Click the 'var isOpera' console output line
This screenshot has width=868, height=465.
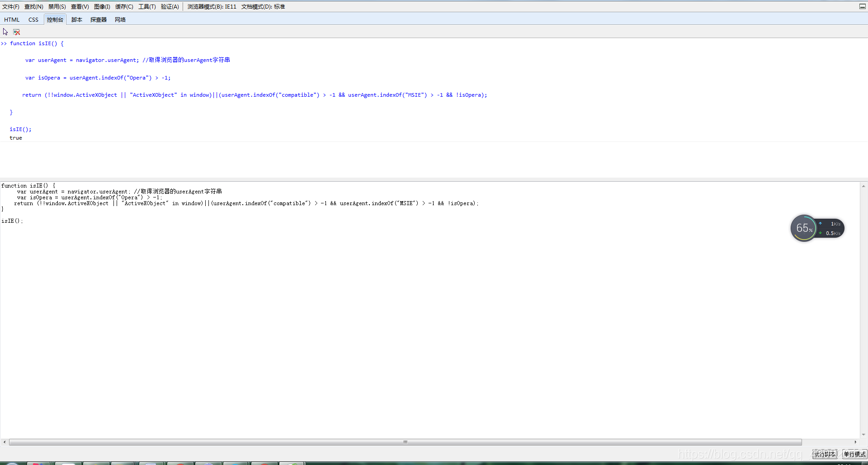[98, 78]
